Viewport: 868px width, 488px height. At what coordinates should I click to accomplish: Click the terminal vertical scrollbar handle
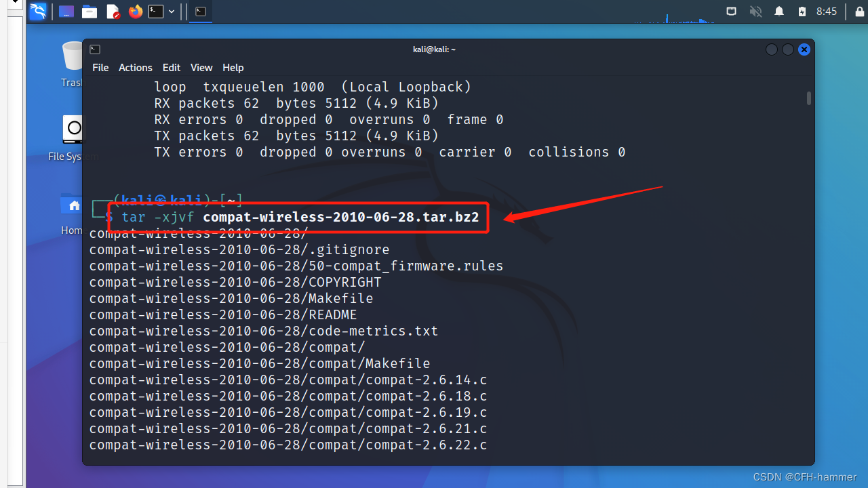pyautogui.click(x=809, y=99)
